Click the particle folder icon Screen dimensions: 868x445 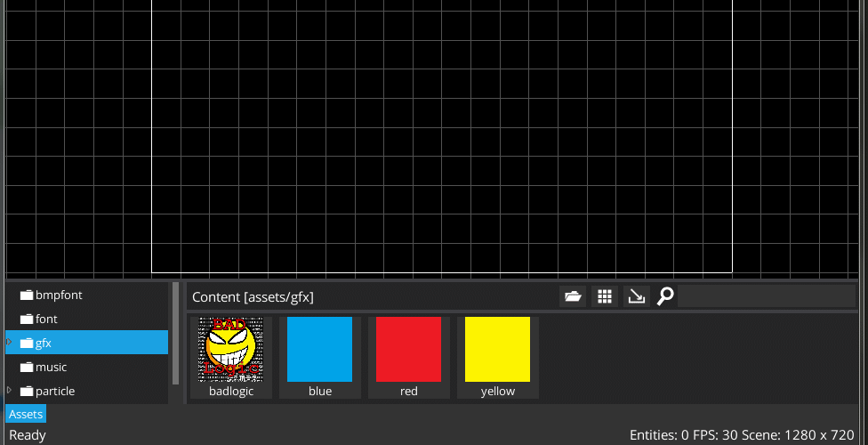coord(27,392)
